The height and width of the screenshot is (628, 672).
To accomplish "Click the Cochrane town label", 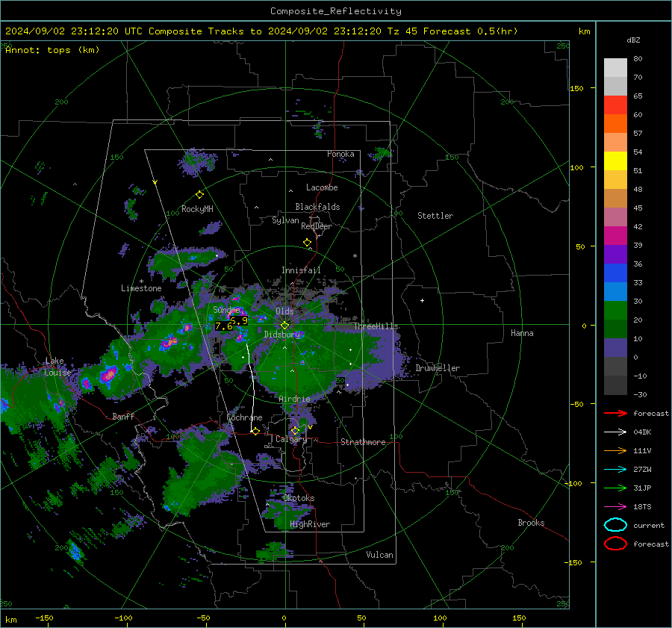I will (x=244, y=417).
